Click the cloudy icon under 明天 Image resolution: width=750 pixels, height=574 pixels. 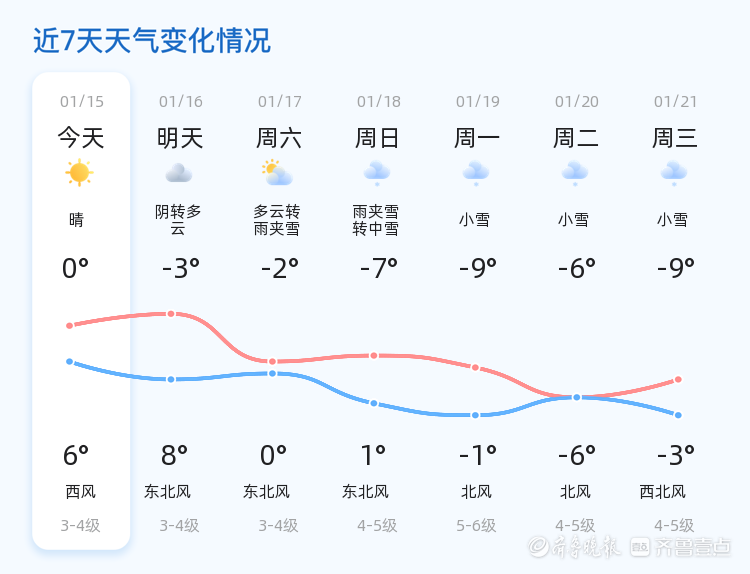pos(179,173)
